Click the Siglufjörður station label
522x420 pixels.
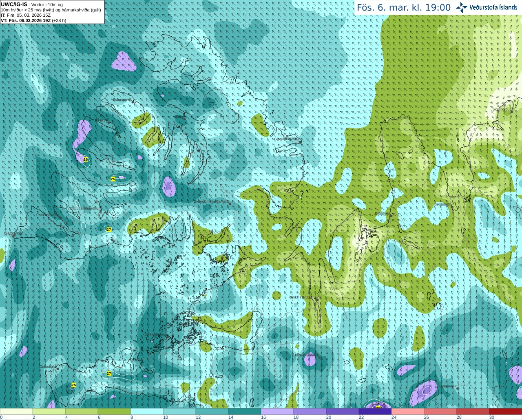tap(501, 109)
